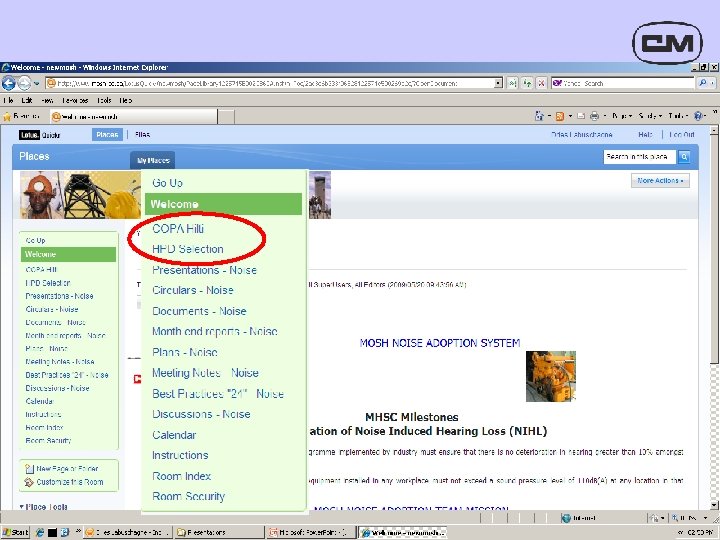This screenshot has width=720, height=540.
Task: Switch to the Files tab
Action: [142, 135]
